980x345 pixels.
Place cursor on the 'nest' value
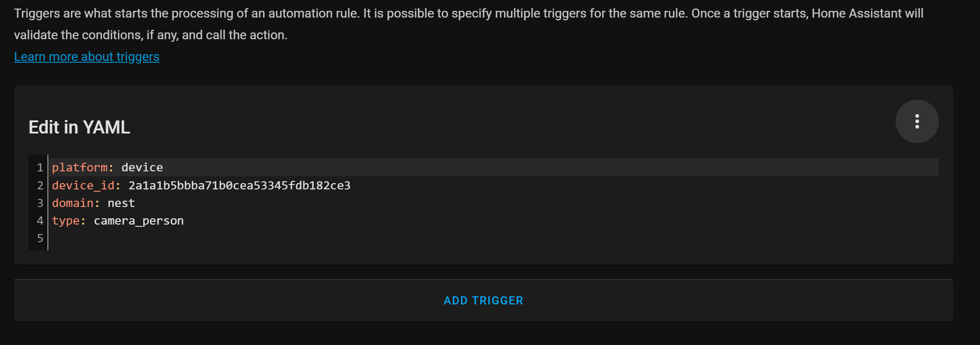pyautogui.click(x=121, y=203)
